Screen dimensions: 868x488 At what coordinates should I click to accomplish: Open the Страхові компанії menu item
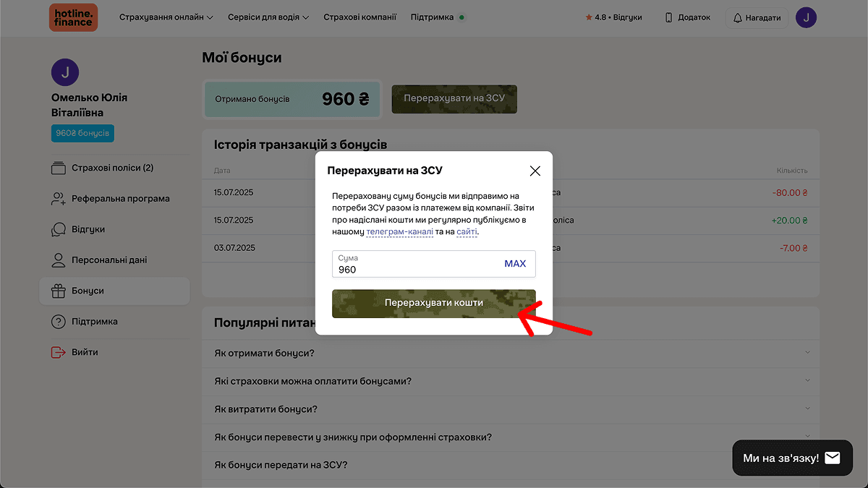359,17
